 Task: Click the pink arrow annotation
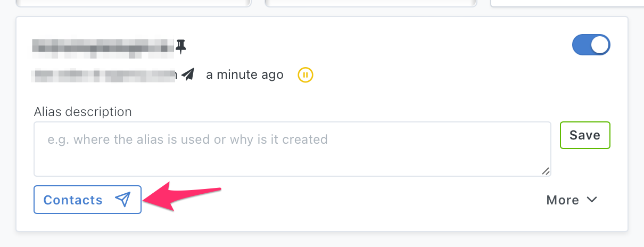coord(182,196)
